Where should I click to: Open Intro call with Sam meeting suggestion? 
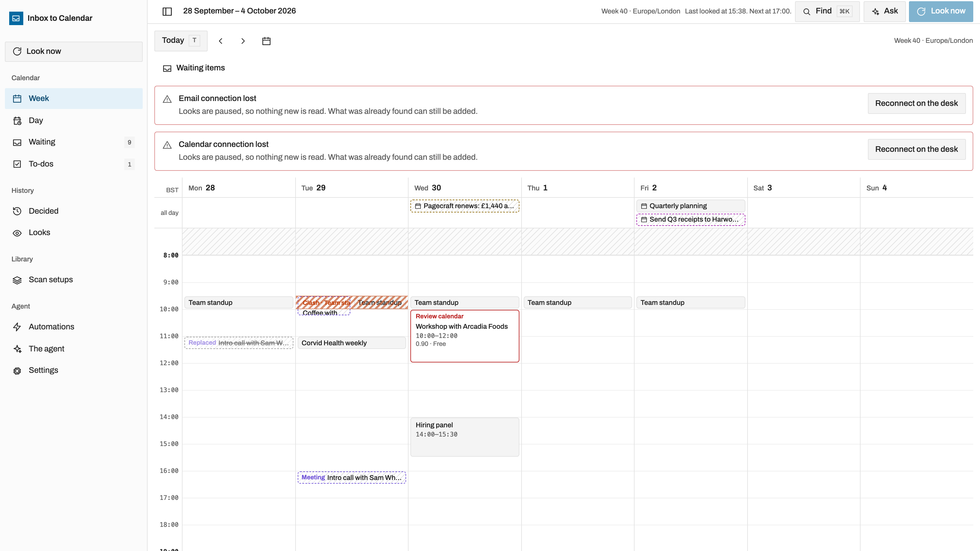[352, 478]
